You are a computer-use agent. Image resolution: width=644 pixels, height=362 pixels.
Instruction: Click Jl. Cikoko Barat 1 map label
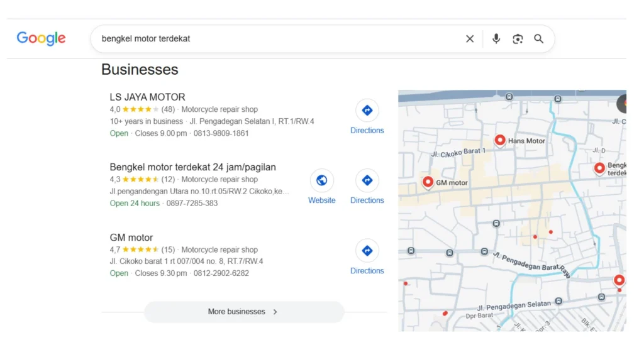(458, 153)
